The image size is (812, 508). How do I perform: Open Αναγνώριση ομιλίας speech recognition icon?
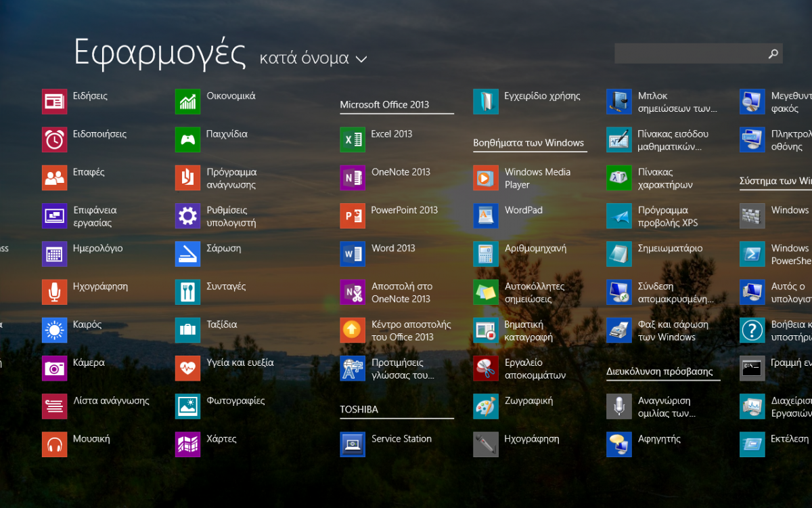619,406
